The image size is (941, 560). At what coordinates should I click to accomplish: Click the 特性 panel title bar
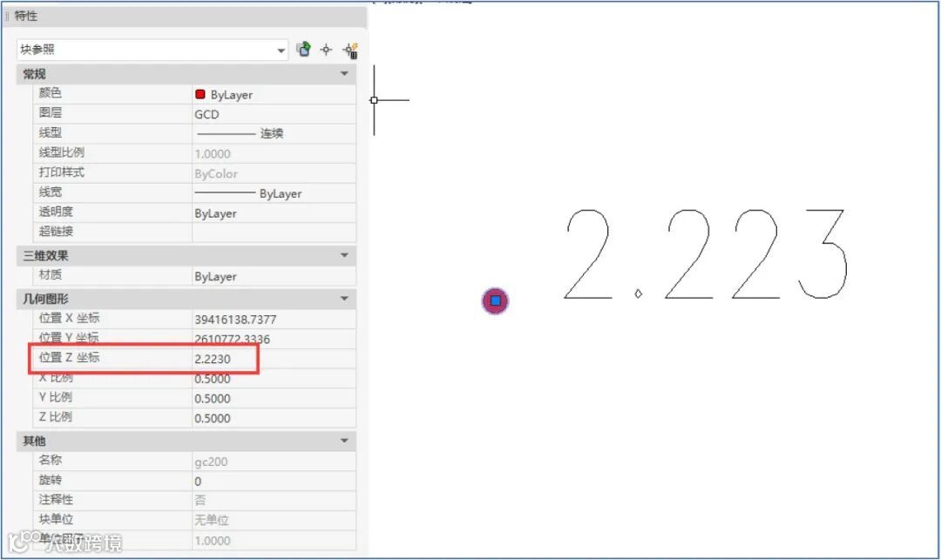coord(185,17)
